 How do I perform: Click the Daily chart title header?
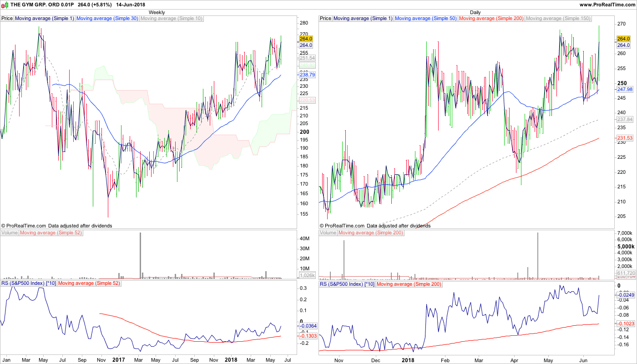click(475, 12)
